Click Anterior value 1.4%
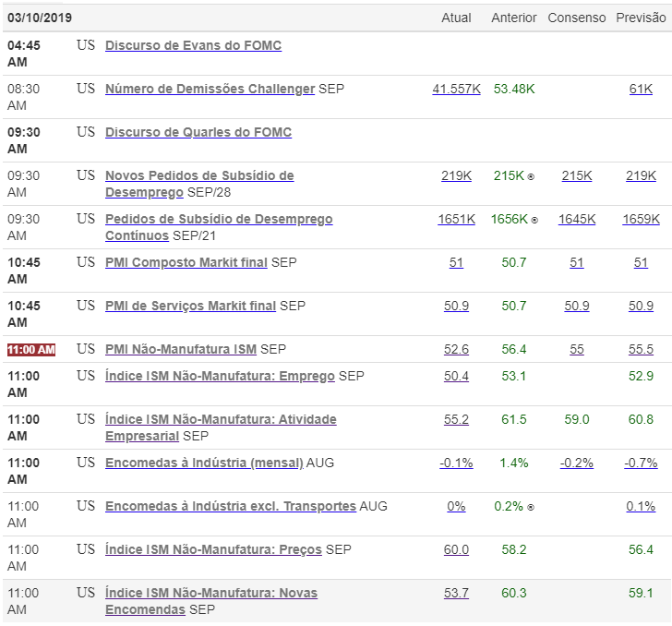Viewport: 672px width, 626px height. [514, 463]
